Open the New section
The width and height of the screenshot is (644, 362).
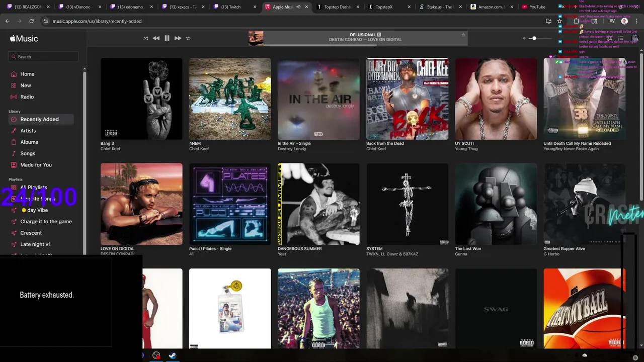tap(25, 85)
